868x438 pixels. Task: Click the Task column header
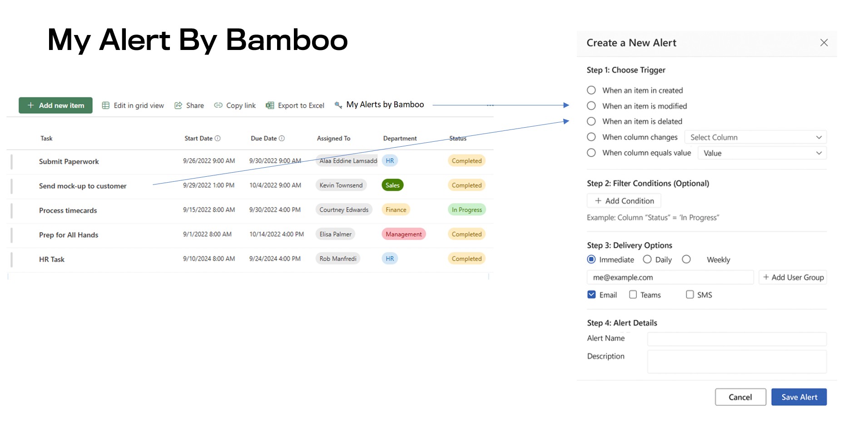click(46, 138)
